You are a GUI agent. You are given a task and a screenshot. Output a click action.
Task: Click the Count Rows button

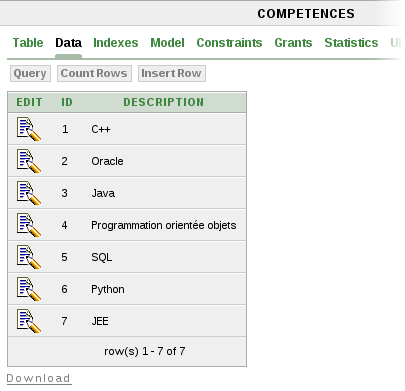click(x=94, y=73)
